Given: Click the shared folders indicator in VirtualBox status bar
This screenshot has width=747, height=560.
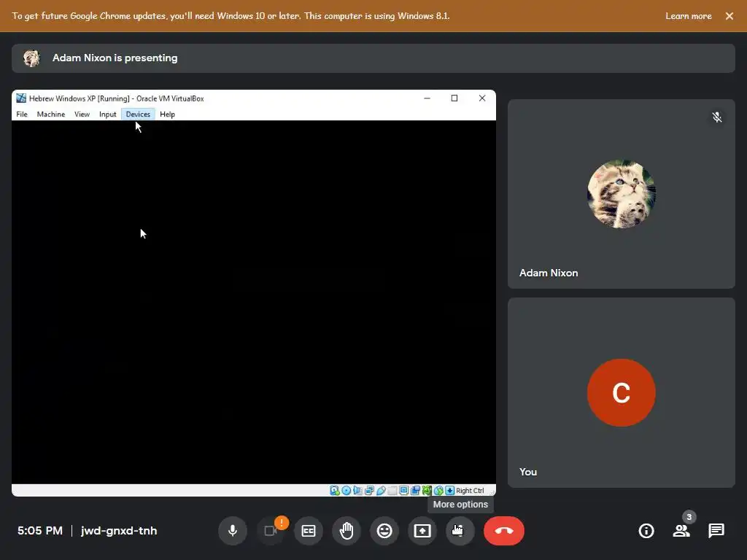Looking at the screenshot, I should click(392, 491).
